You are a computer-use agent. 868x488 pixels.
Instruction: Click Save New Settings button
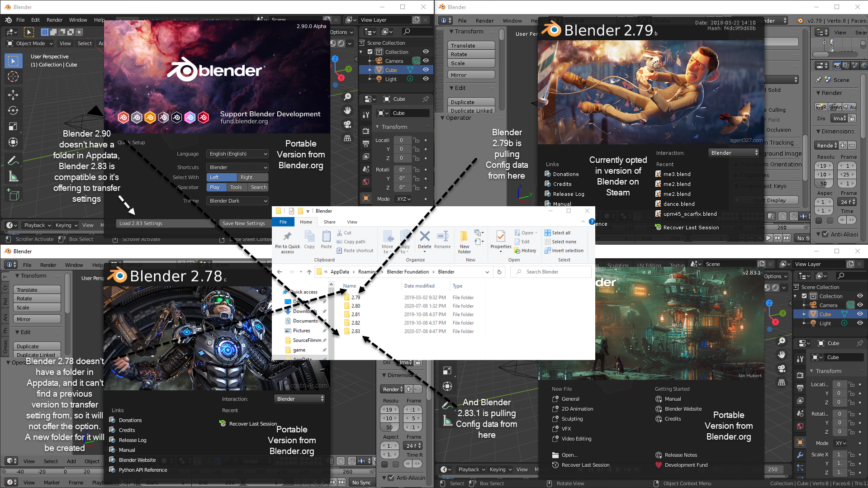243,223
